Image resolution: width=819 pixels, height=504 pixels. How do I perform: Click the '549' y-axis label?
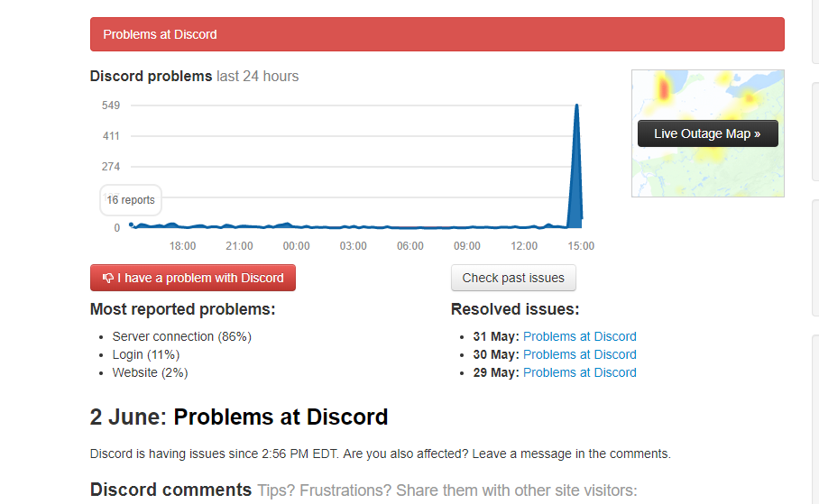(111, 105)
